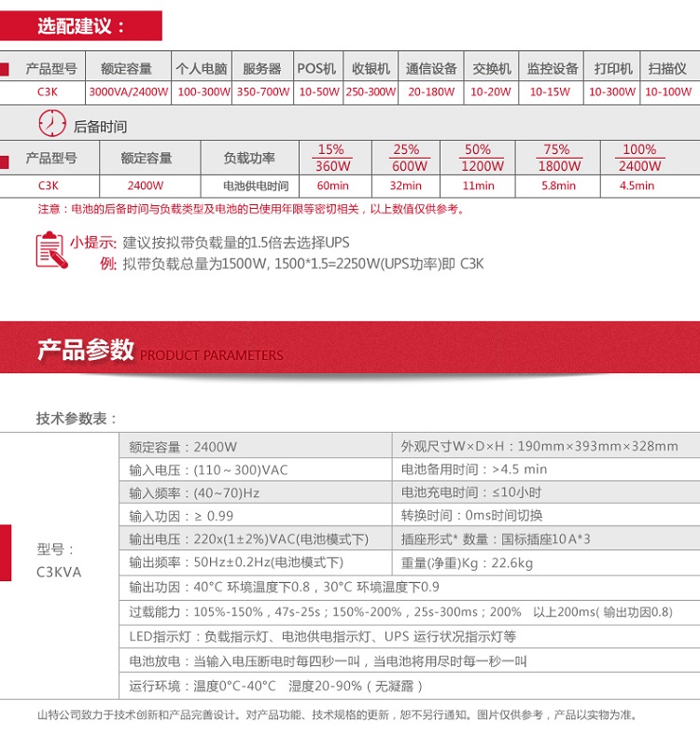This screenshot has height=737, width=700.
Task: Select the 打印机 column header
Action: click(x=612, y=69)
